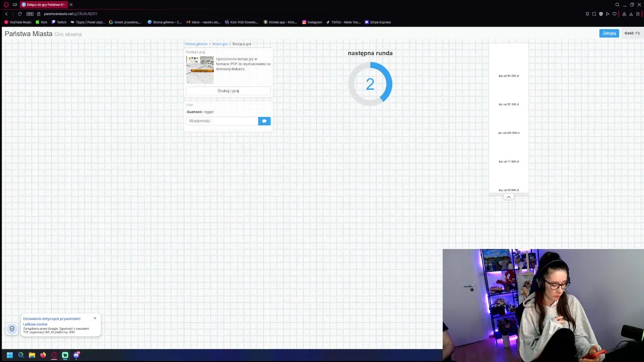This screenshot has height=362, width=644.
Task: Click the play triangle toolbar icon
Action: (x=607, y=14)
